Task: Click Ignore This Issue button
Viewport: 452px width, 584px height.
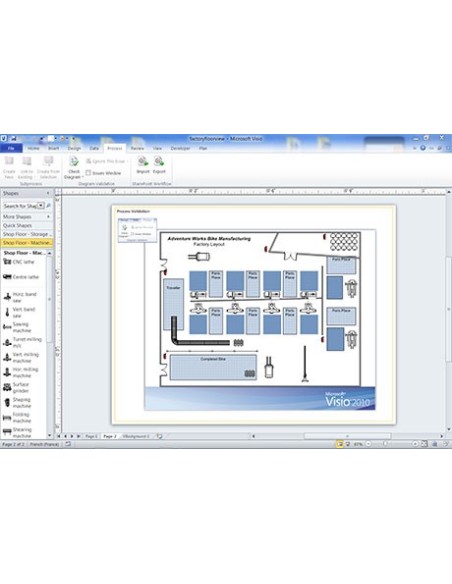Action: click(106, 161)
